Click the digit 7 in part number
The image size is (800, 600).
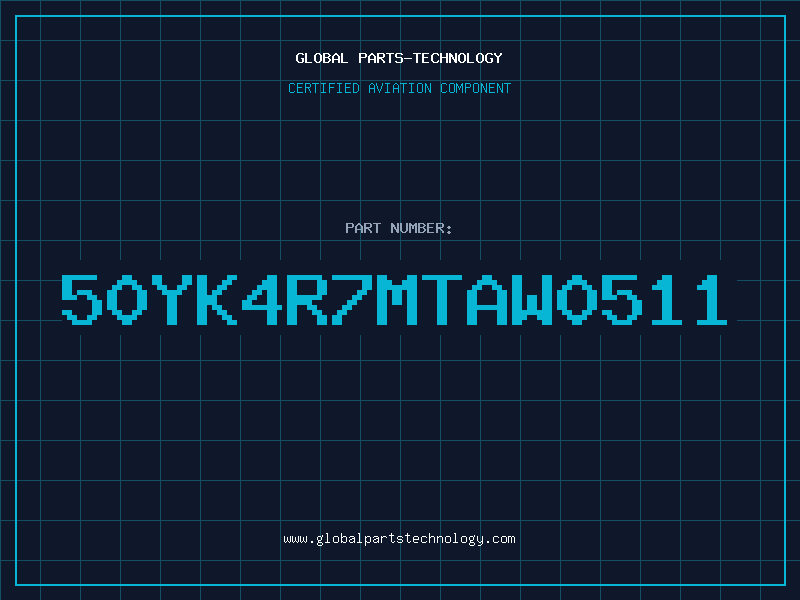(x=352, y=299)
